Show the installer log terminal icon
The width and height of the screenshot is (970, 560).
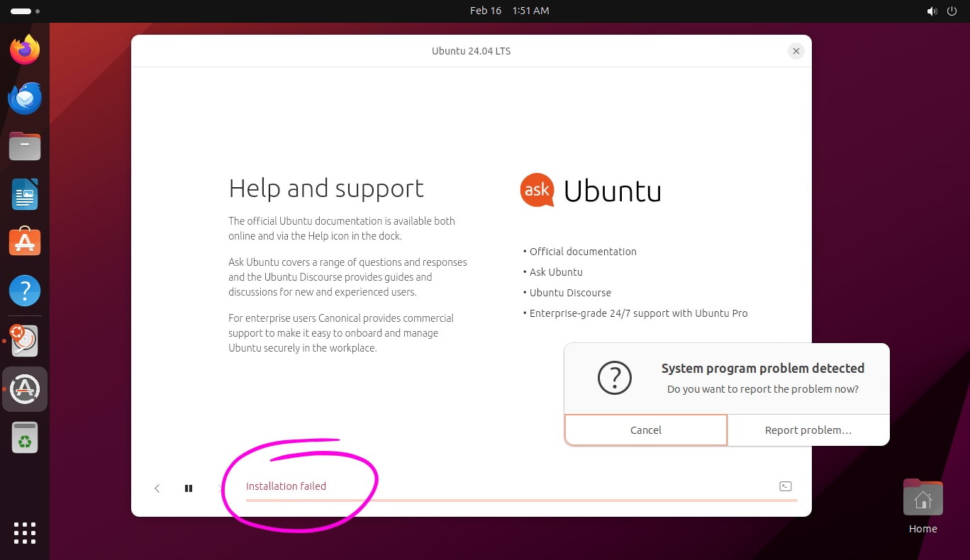pos(785,486)
